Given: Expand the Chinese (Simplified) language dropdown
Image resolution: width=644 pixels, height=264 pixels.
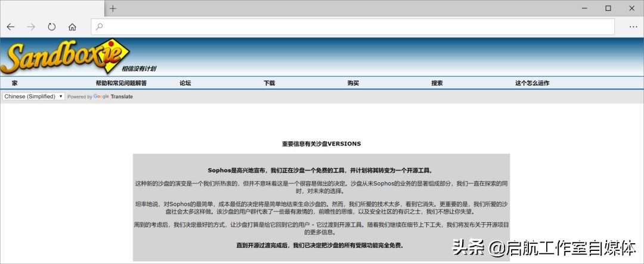Looking at the screenshot, I should pyautogui.click(x=33, y=97).
